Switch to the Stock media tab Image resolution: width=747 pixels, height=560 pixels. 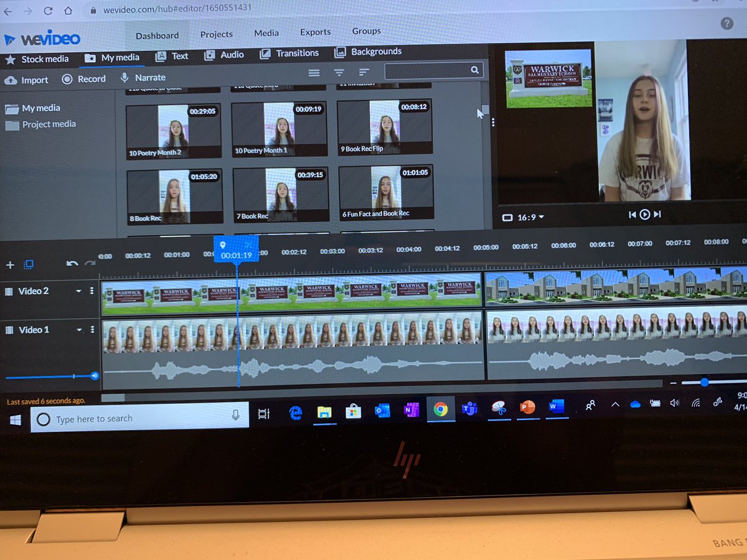point(37,59)
